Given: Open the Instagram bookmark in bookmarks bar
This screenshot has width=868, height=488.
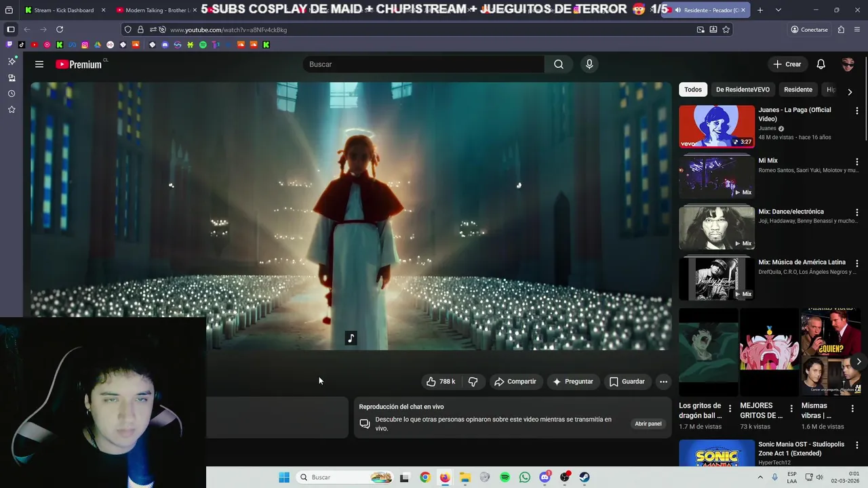Looking at the screenshot, I should pyautogui.click(x=85, y=45).
